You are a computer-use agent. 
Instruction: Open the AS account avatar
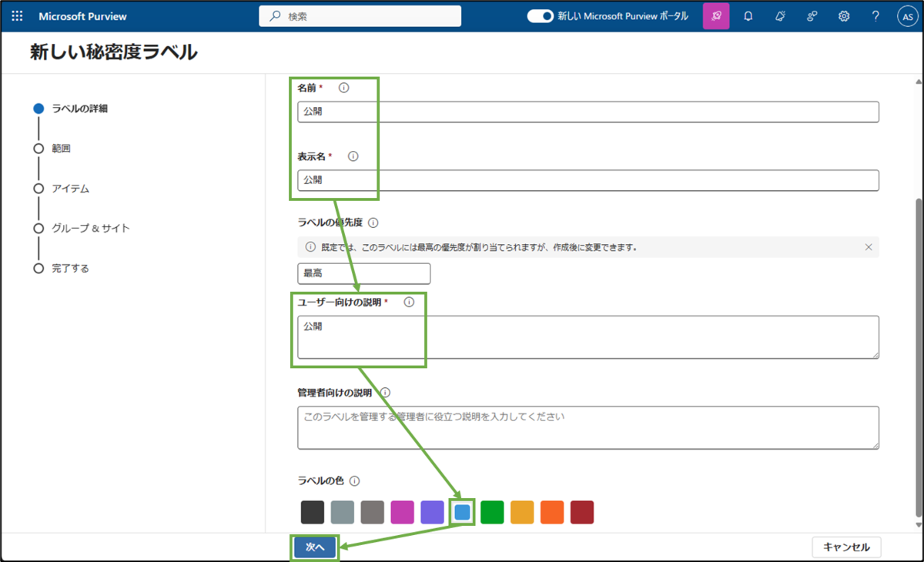point(908,16)
